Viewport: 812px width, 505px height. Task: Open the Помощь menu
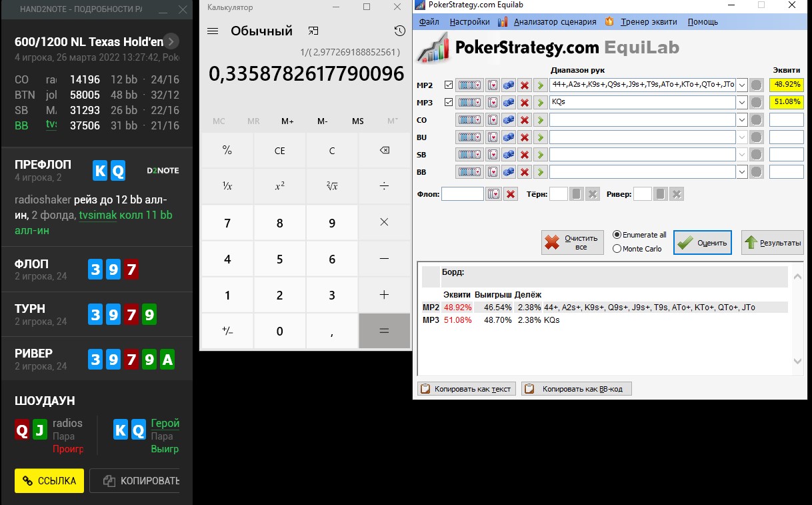point(703,21)
